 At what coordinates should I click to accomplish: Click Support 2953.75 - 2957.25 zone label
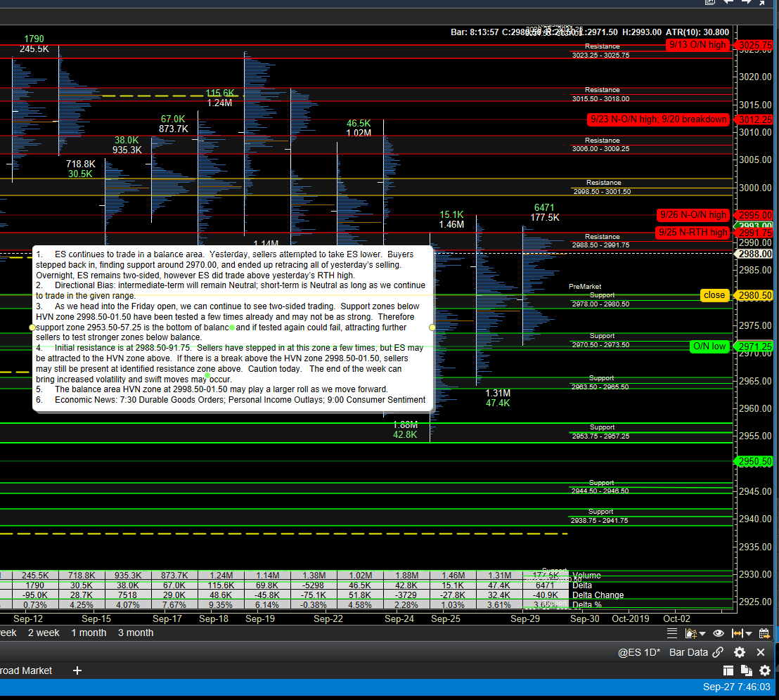(x=601, y=432)
